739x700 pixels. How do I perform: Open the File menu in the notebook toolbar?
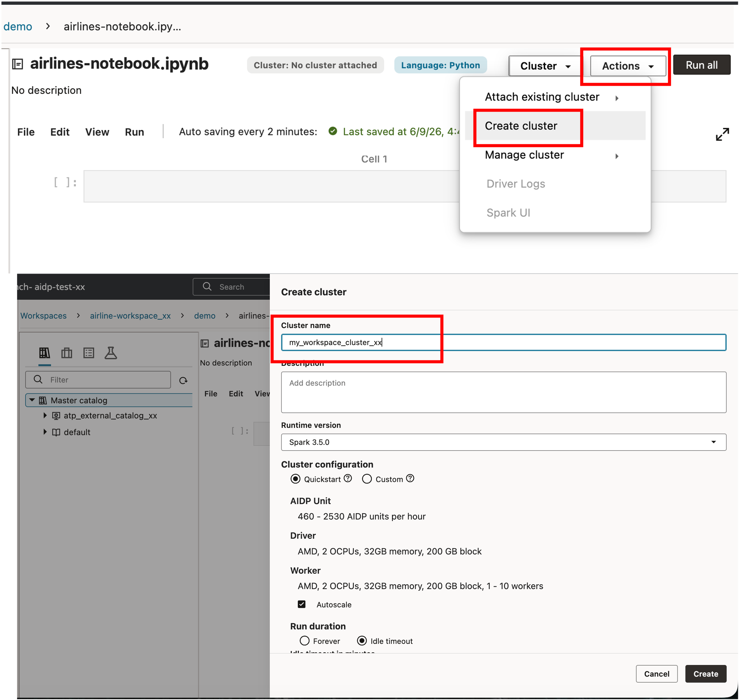pos(26,132)
